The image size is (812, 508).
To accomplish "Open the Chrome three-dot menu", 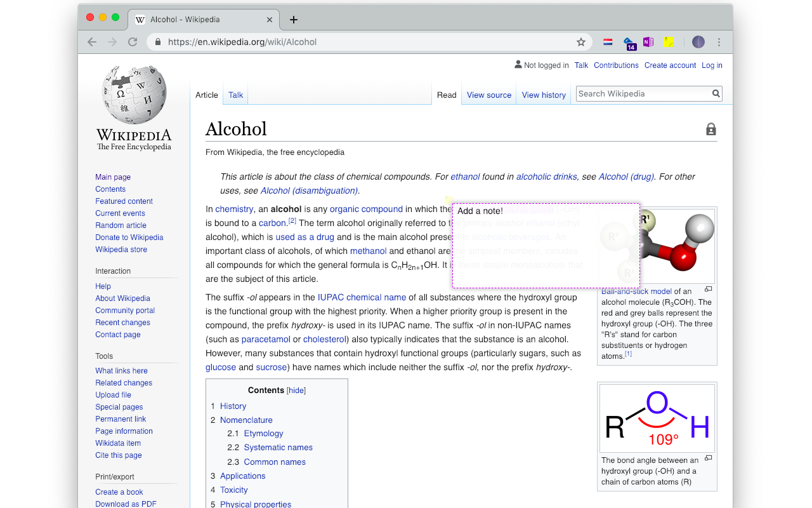I will (x=719, y=42).
